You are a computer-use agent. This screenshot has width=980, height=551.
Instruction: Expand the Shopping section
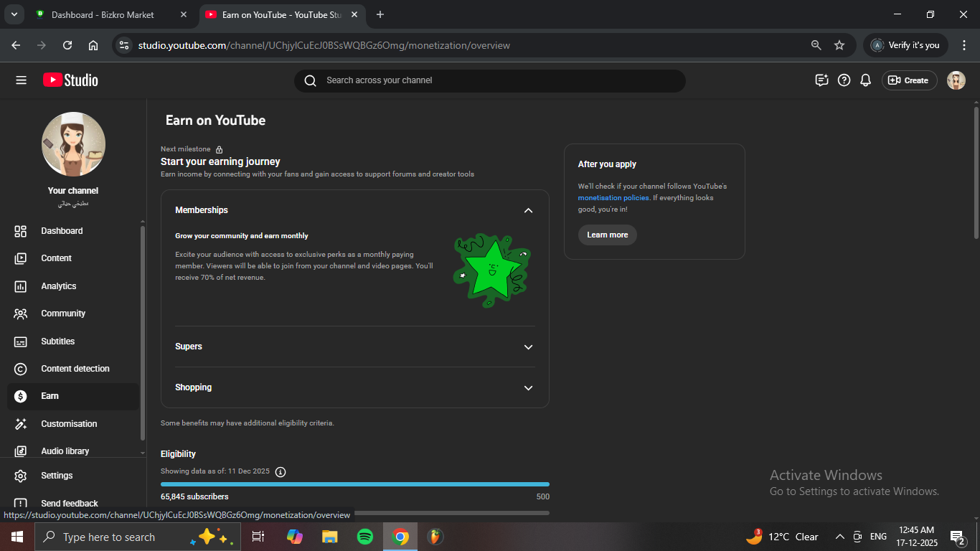pos(528,387)
